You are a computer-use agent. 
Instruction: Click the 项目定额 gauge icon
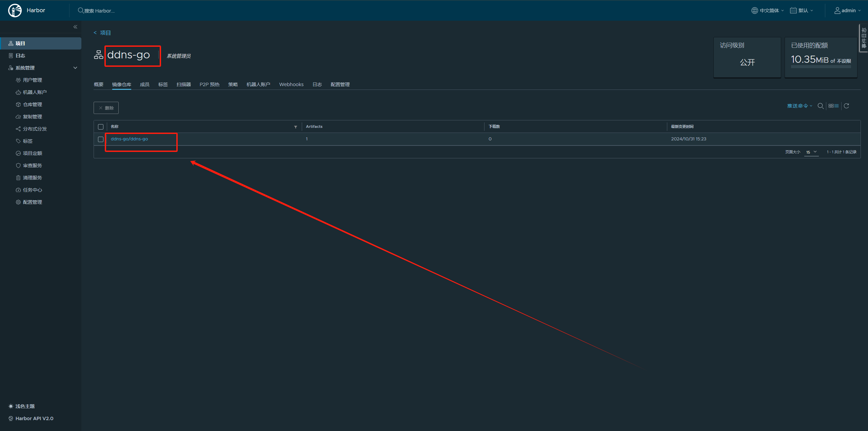tap(18, 153)
